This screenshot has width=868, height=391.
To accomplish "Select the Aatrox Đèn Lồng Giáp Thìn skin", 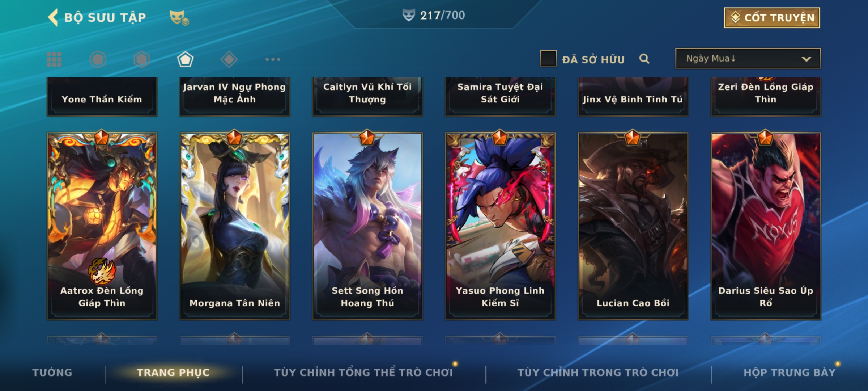I will coord(102,226).
